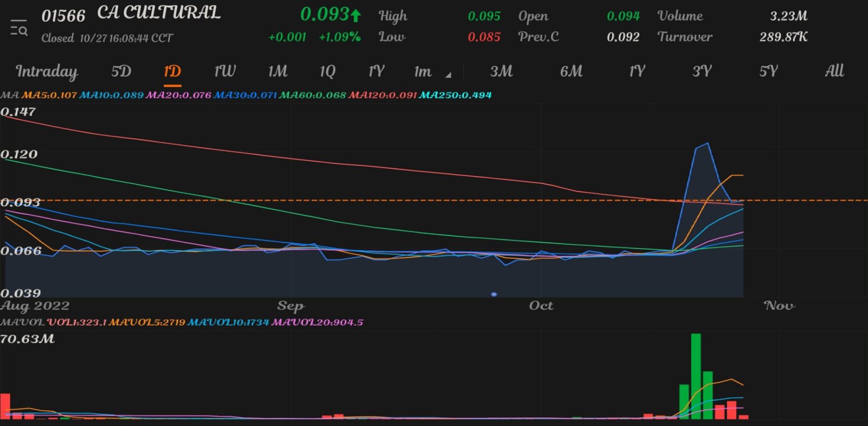This screenshot has width=868, height=426.
Task: Click the Turnover value 289.87K
Action: coord(783,37)
